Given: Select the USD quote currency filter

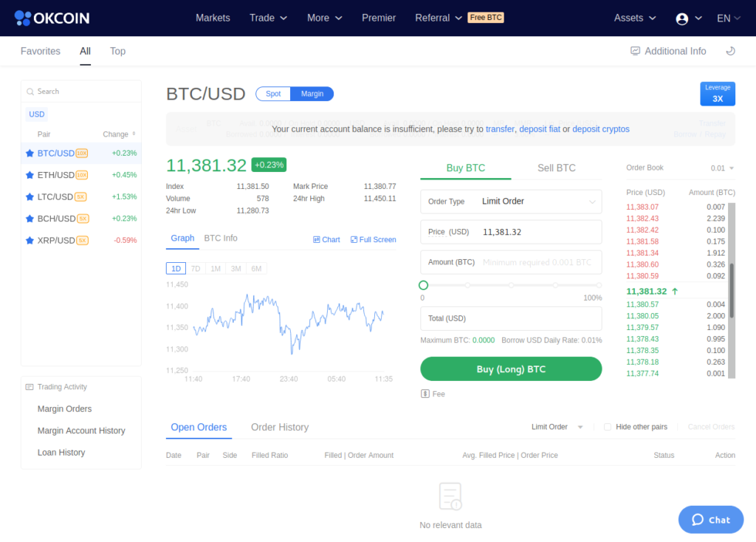Looking at the screenshot, I should [x=37, y=114].
